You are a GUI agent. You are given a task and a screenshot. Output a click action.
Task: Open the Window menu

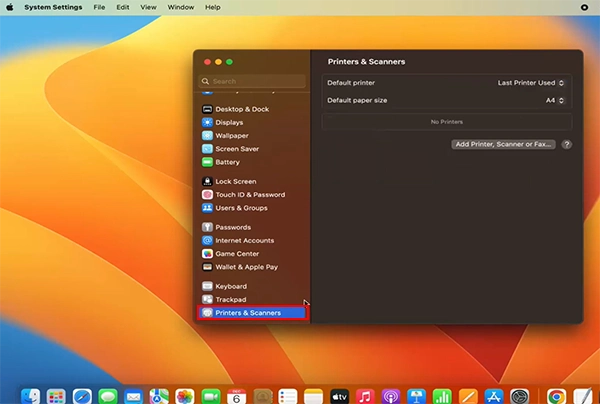[181, 7]
